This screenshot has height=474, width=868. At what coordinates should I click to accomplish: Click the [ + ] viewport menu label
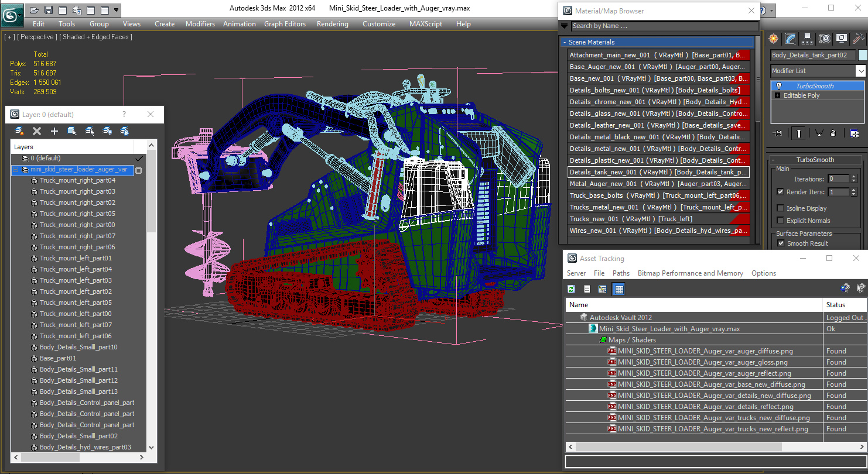(x=10, y=37)
